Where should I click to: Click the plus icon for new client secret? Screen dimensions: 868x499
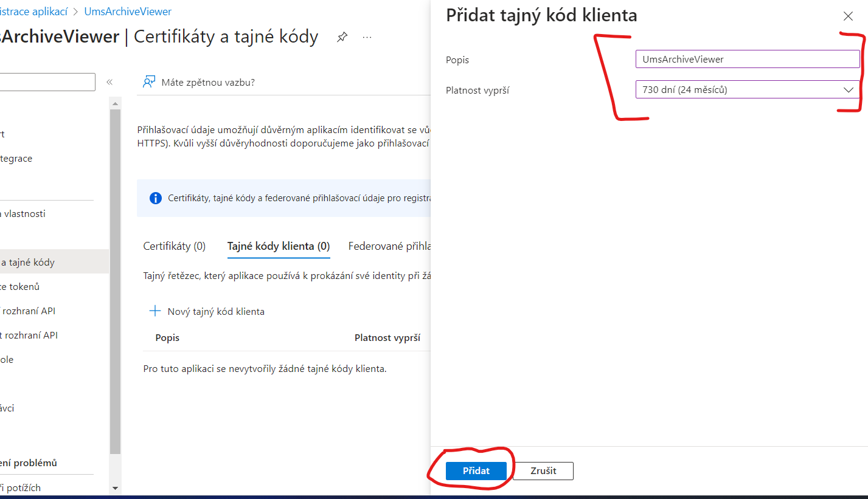(155, 311)
